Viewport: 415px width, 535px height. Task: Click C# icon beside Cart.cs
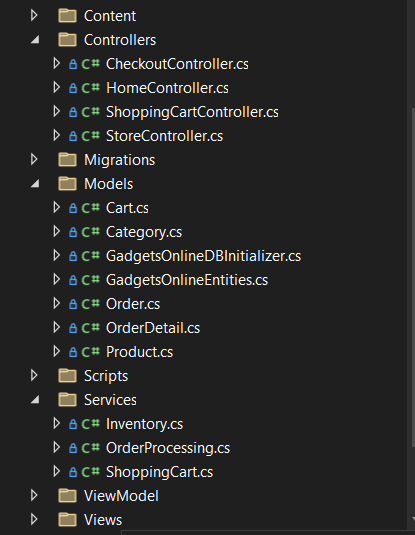pos(91,208)
